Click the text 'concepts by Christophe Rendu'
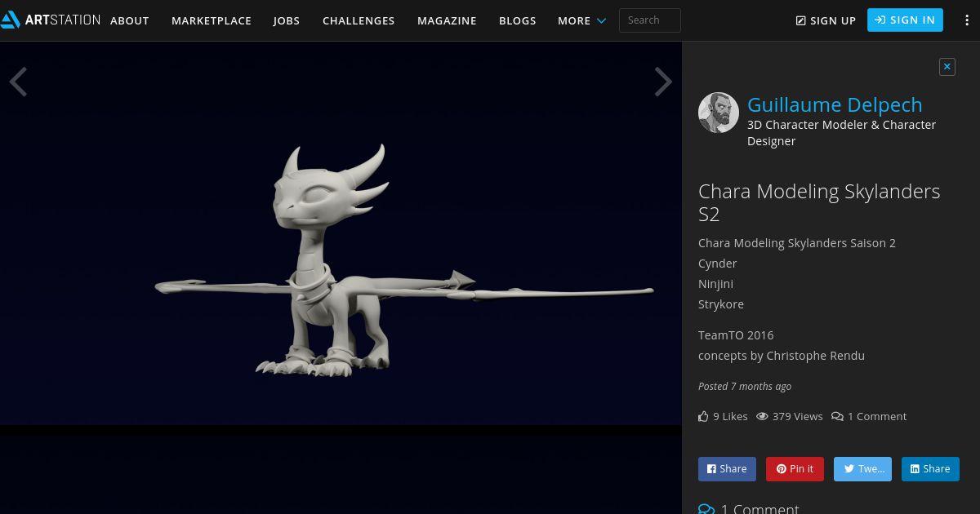980x514 pixels. [782, 356]
